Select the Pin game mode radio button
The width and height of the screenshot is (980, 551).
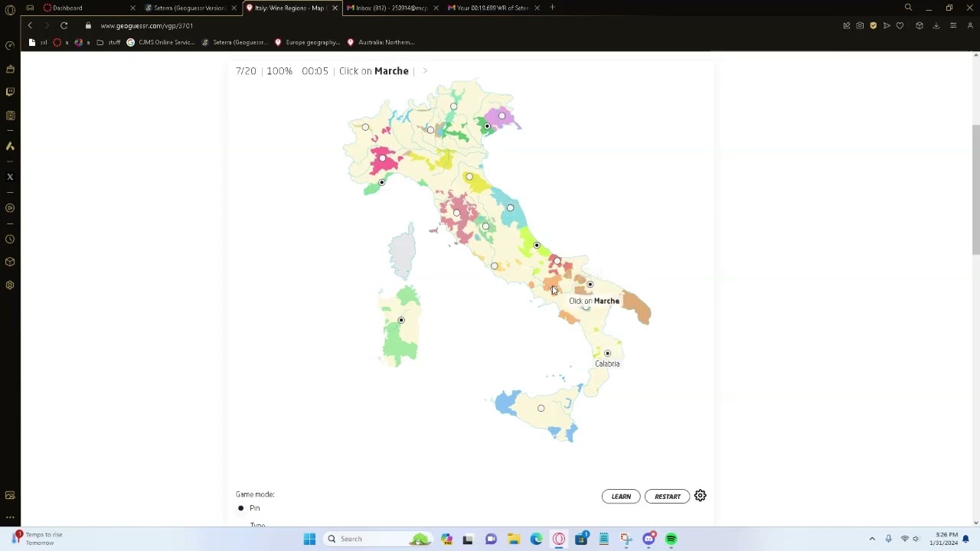coord(241,508)
